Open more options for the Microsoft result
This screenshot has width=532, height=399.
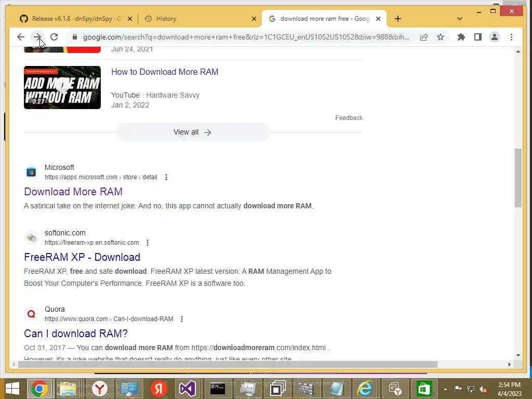click(x=166, y=177)
